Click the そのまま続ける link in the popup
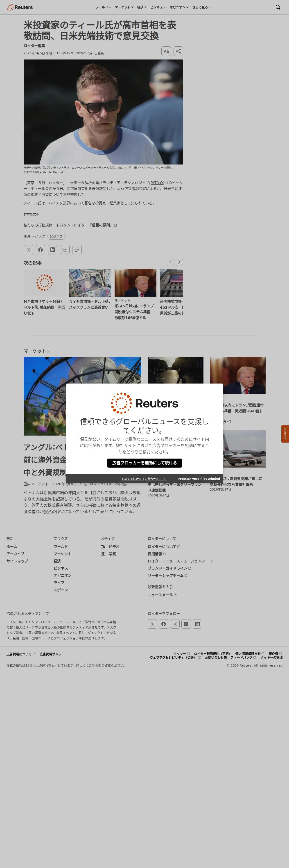 point(131,479)
